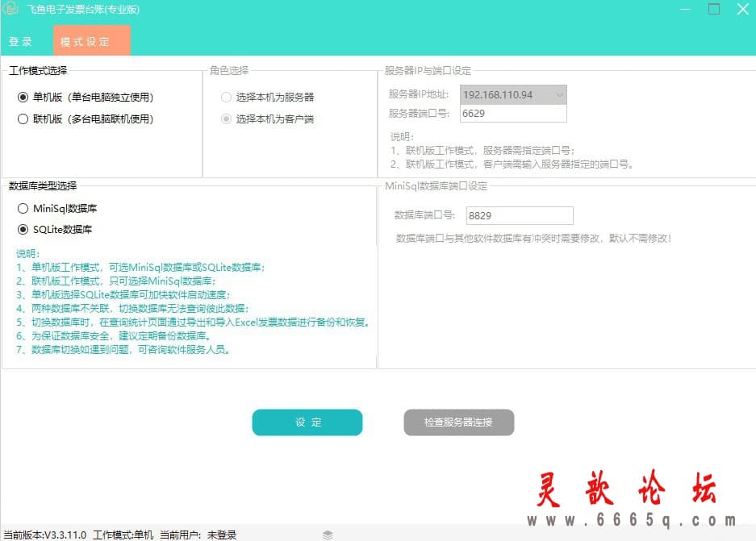Image resolution: width=756 pixels, height=541 pixels.
Task: Click server note 2 about 客户端需输入端口号
Action: (x=512, y=164)
